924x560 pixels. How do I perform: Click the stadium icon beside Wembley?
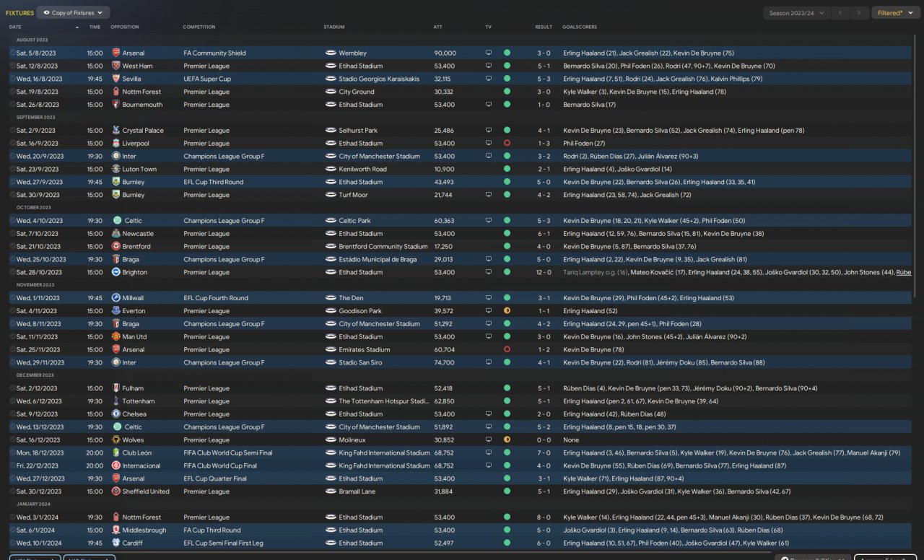click(331, 53)
